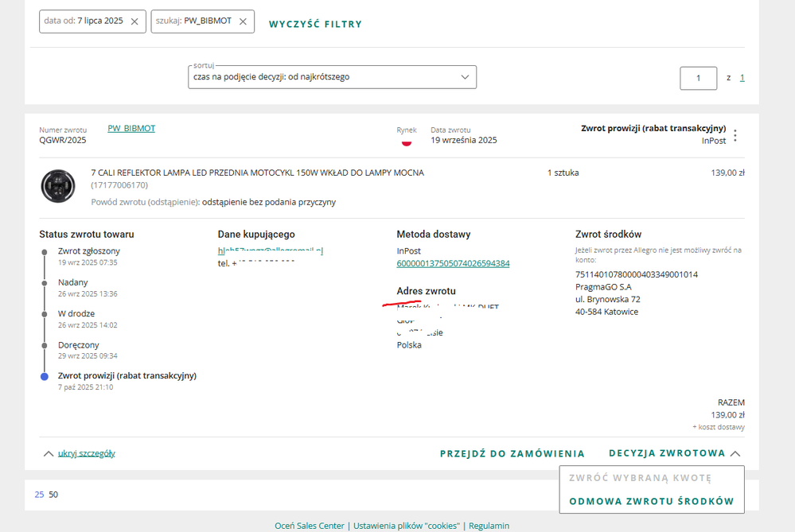Click the page number input field
Viewport: 795px width, 532px height.
[x=698, y=78]
